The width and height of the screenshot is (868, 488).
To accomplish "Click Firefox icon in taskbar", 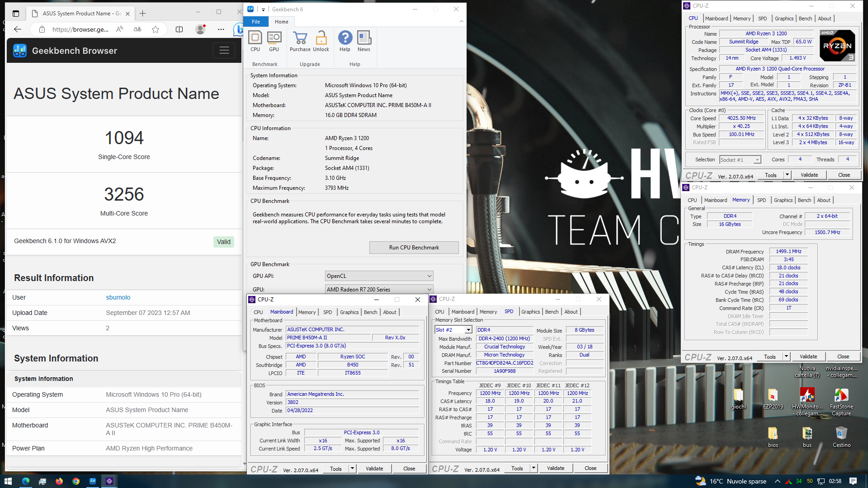I will coord(59,481).
